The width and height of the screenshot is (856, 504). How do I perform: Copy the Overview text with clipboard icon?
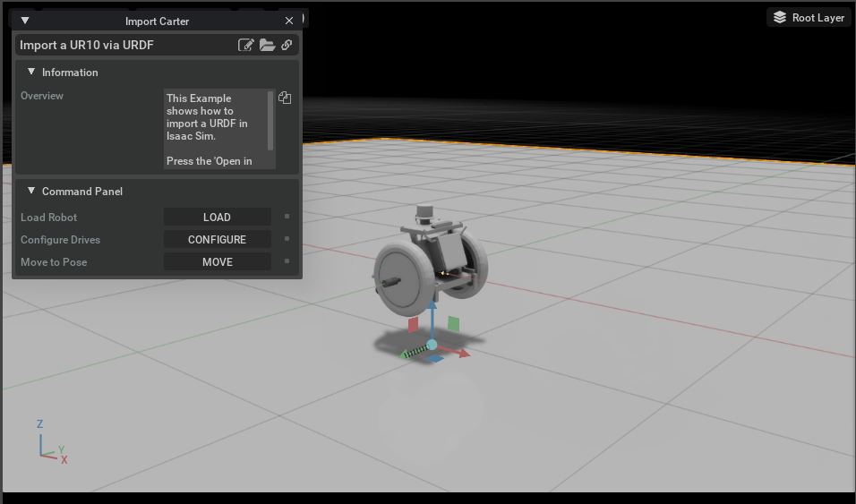click(285, 98)
